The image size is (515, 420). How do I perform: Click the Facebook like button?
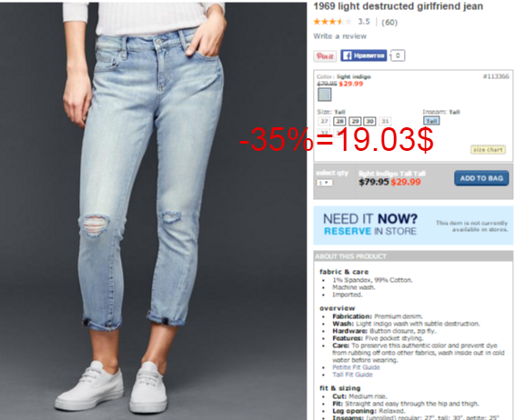[363, 55]
